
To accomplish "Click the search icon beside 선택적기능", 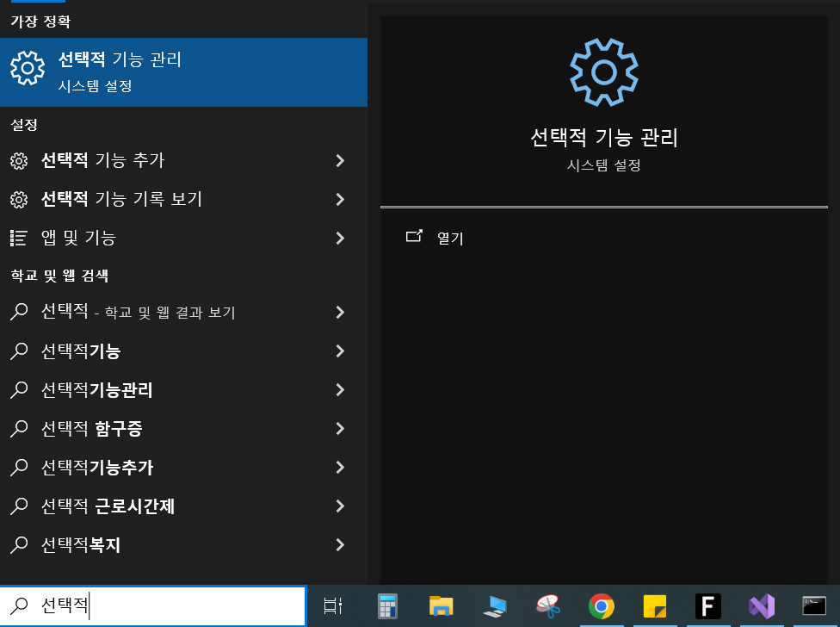I will [x=19, y=351].
